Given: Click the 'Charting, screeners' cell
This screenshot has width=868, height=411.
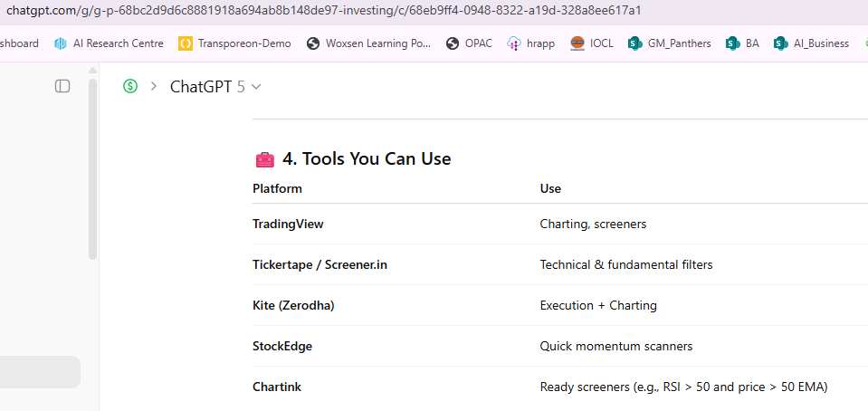Looking at the screenshot, I should (x=593, y=224).
